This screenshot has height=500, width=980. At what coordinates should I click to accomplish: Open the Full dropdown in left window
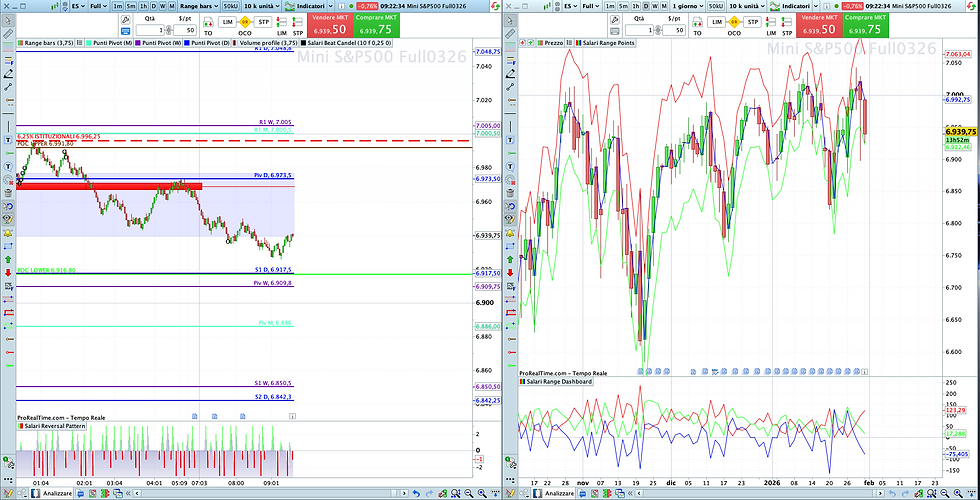click(98, 6)
